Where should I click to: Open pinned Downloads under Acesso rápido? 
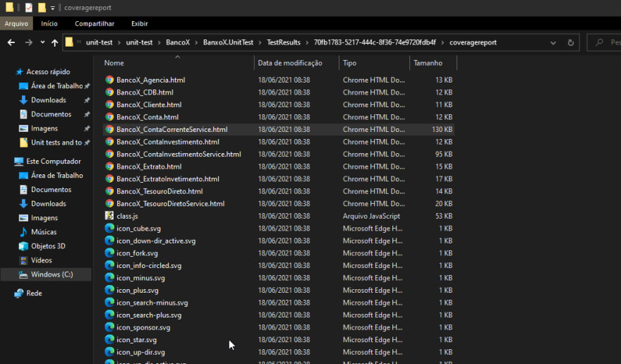48,100
